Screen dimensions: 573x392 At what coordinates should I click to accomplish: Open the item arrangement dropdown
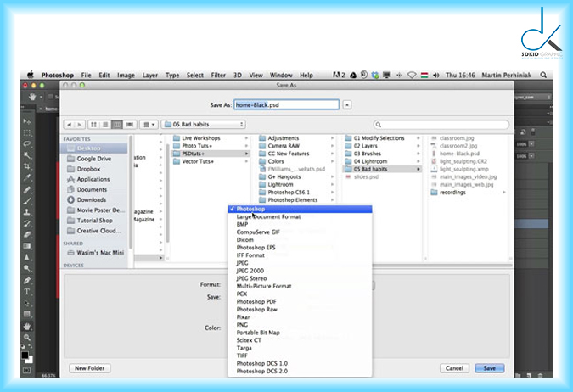(149, 125)
